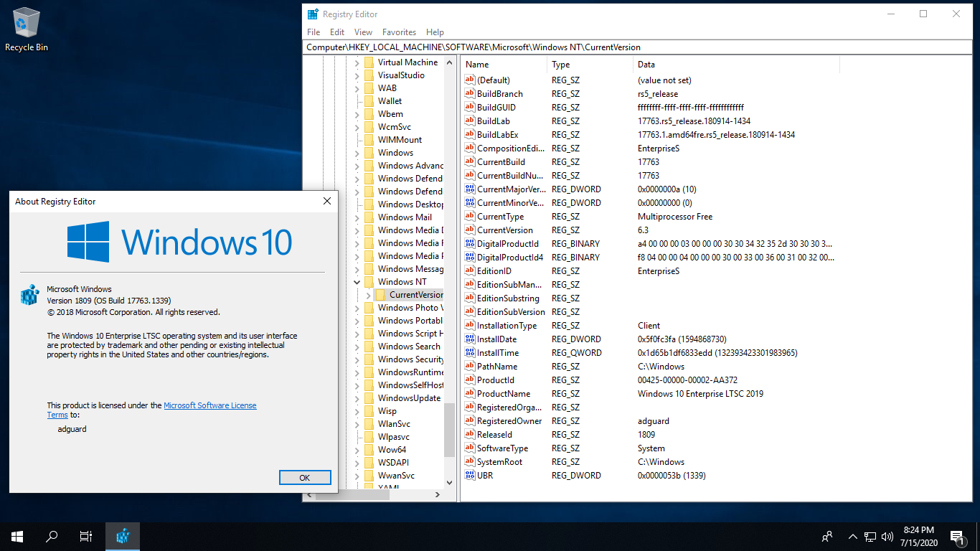The width and height of the screenshot is (980, 551).
Task: Expand the CurrentVersion tree node
Action: (369, 295)
